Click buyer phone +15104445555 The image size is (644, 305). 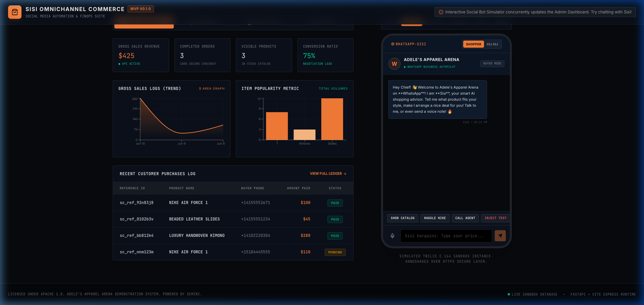(256, 252)
